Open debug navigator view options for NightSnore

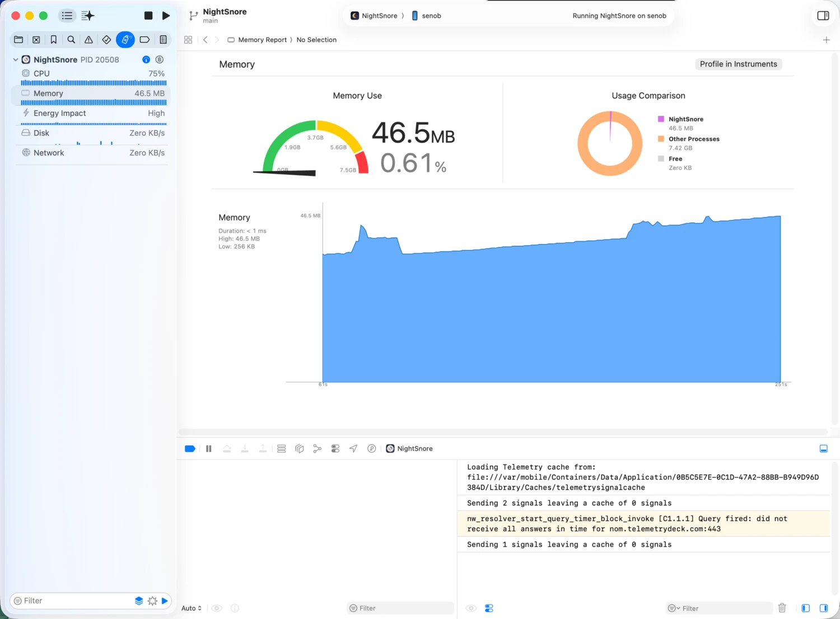160,59
